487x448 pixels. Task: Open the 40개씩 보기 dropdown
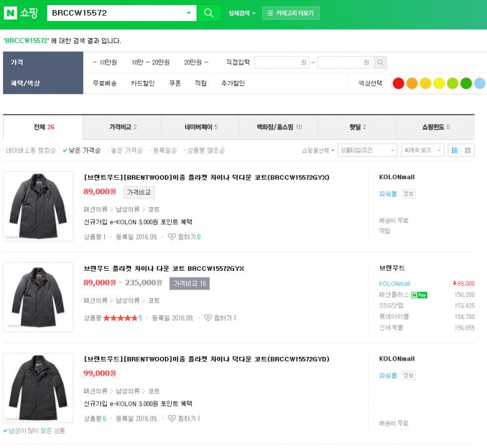point(422,150)
